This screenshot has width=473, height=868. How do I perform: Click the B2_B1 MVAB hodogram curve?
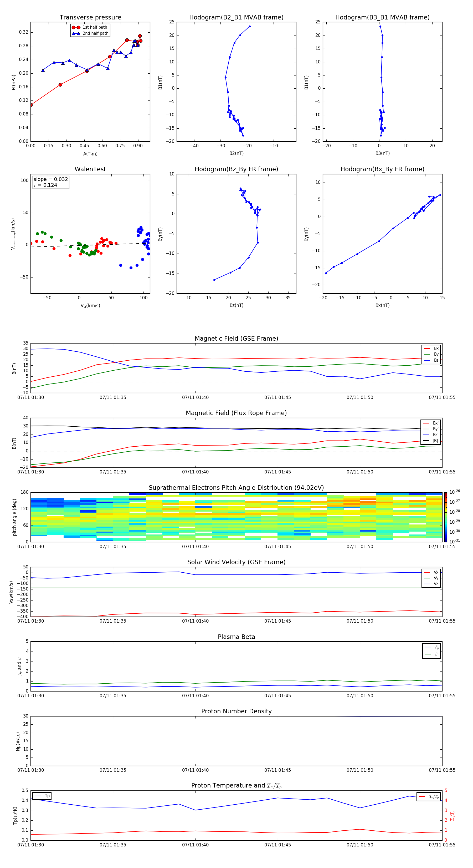[x=225, y=78]
